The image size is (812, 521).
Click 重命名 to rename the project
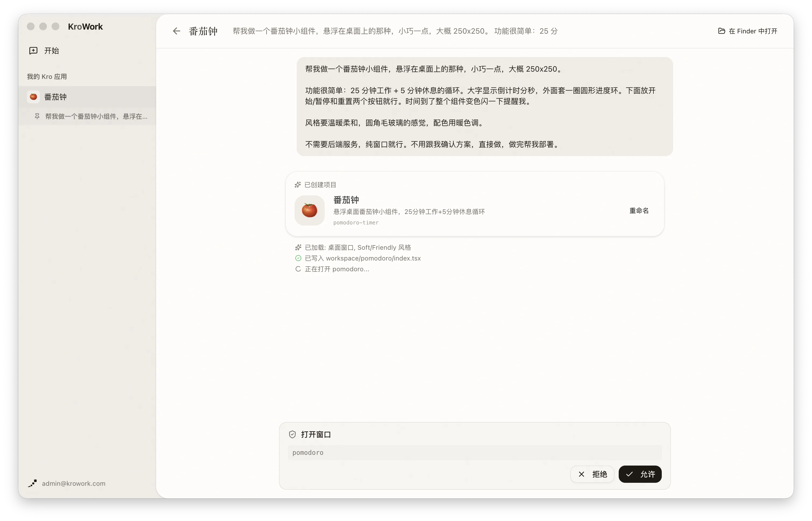(x=639, y=210)
